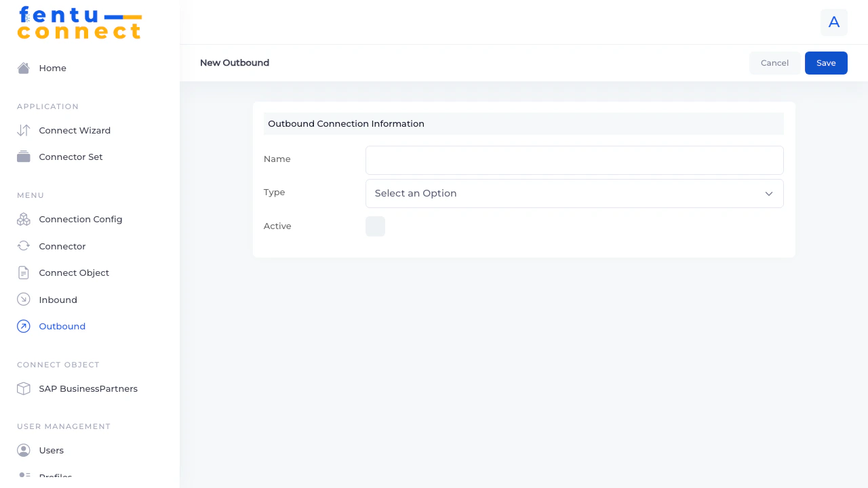
Task: Click inside the Name input field
Action: tap(574, 160)
